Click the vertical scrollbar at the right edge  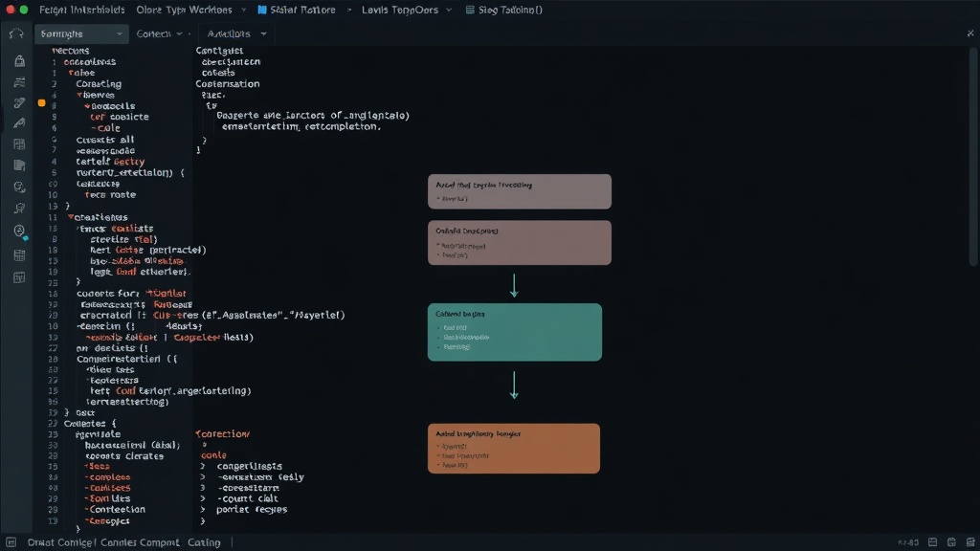coord(973,156)
